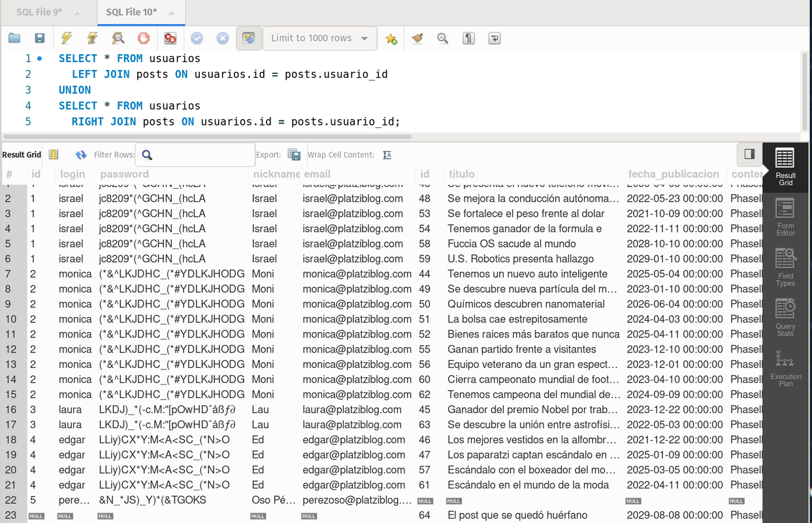The image size is (812, 523).
Task: Click the date cell '2029-08-08 00:00:00'
Action: click(x=675, y=515)
